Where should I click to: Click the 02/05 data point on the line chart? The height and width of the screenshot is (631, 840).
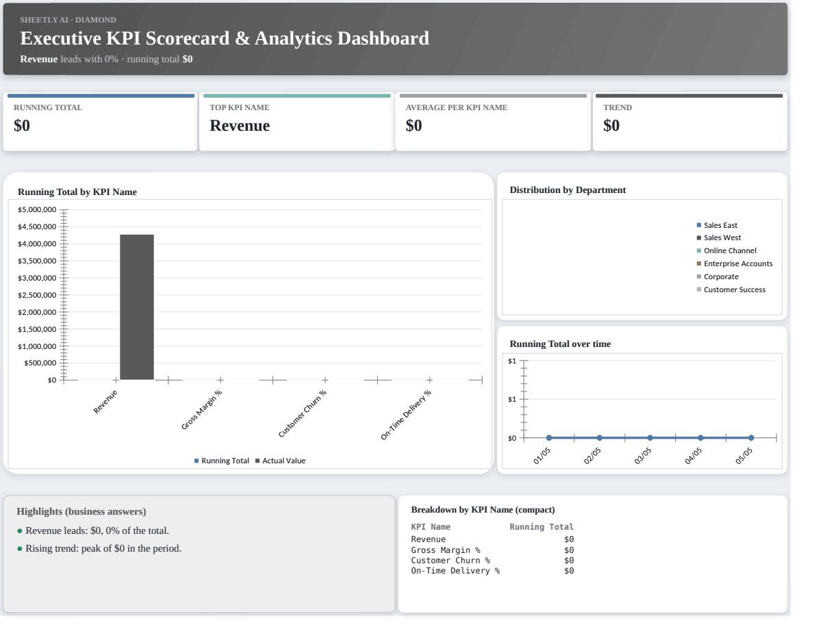coord(600,437)
